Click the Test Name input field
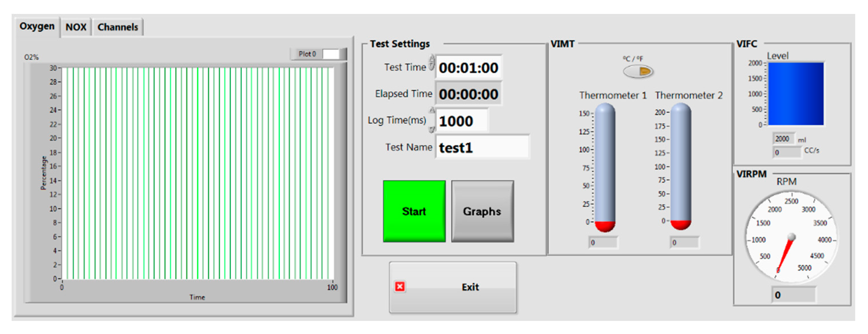 click(x=483, y=147)
